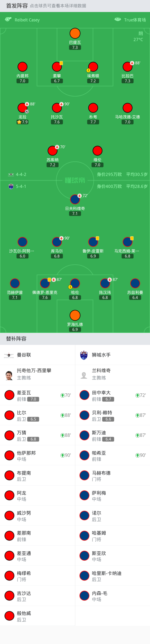Screen dimensions: 150x644
Task: Tap 范赫伊曾 defender icon
Action: (15, 283)
